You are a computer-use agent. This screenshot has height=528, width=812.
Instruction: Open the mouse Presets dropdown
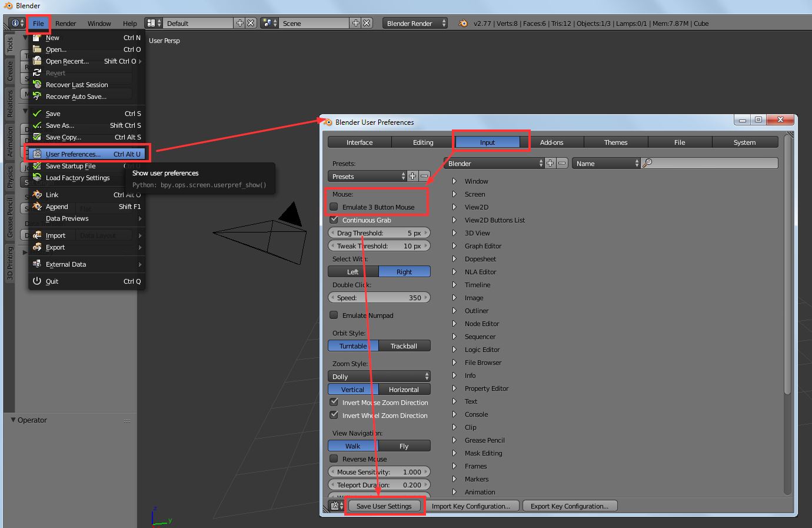click(367, 176)
